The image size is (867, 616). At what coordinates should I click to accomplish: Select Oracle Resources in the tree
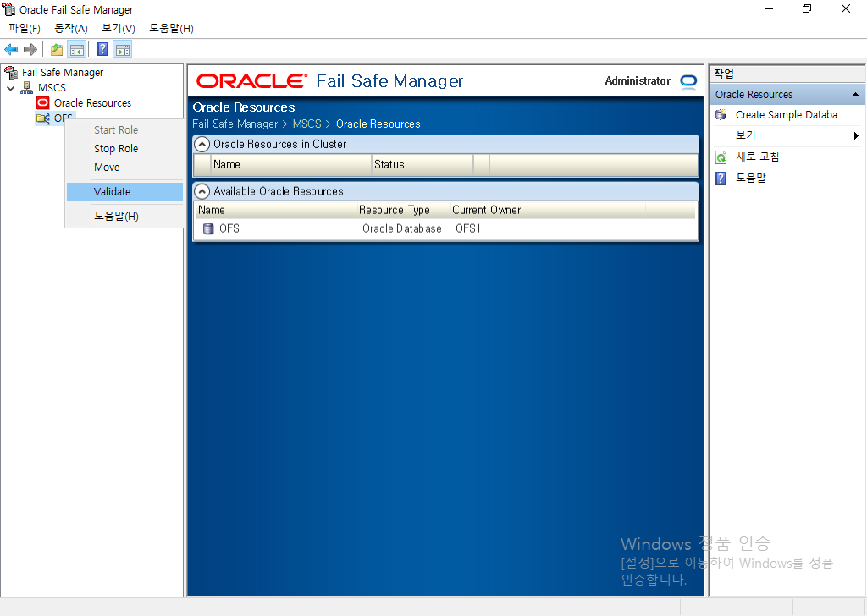tap(93, 102)
